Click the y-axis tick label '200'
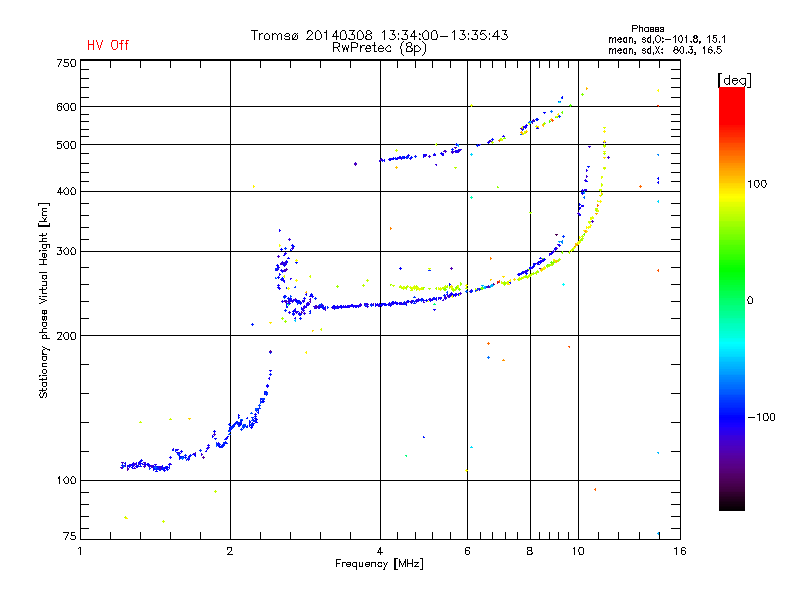 click(x=66, y=336)
